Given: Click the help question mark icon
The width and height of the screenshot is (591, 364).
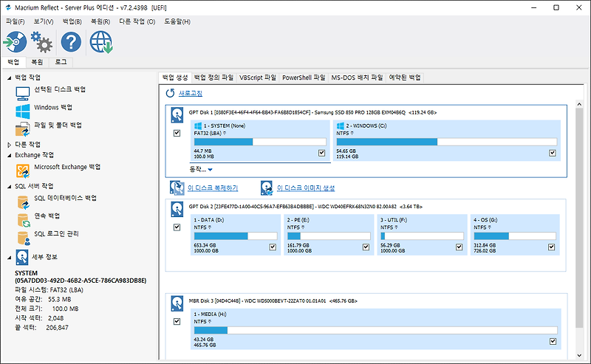Looking at the screenshot, I should tap(71, 42).
